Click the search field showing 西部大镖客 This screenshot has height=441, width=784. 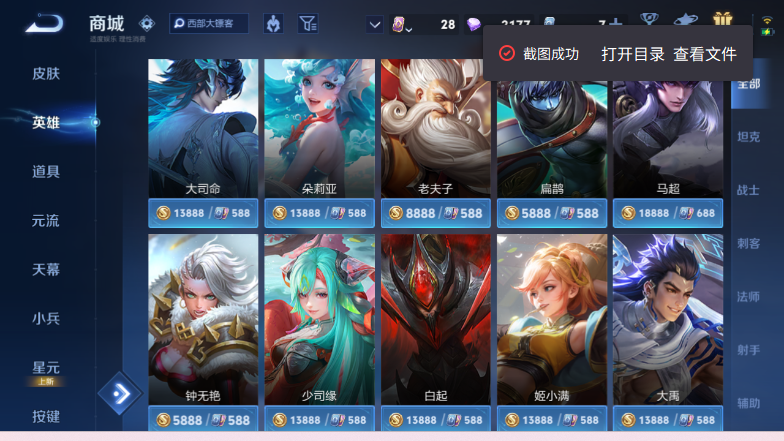[208, 24]
